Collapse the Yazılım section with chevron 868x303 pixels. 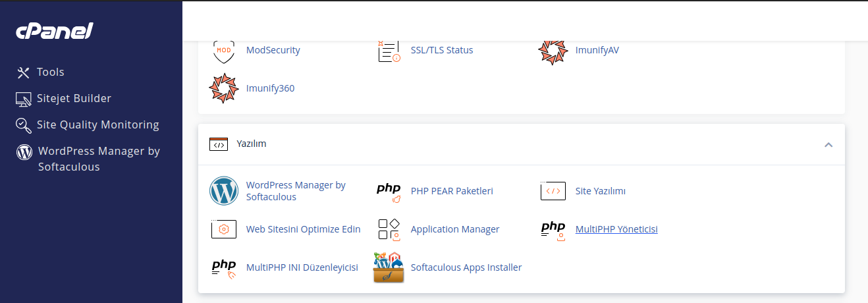[828, 144]
